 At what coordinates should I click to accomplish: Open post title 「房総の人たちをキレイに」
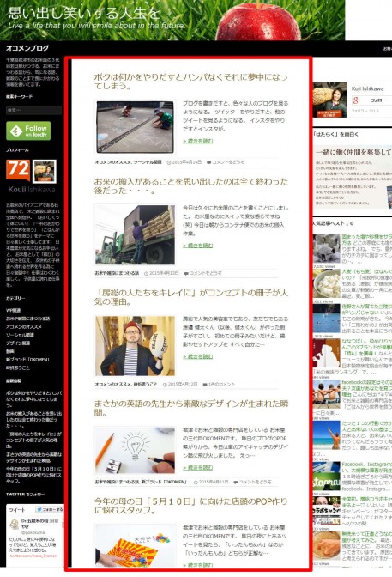click(x=190, y=297)
